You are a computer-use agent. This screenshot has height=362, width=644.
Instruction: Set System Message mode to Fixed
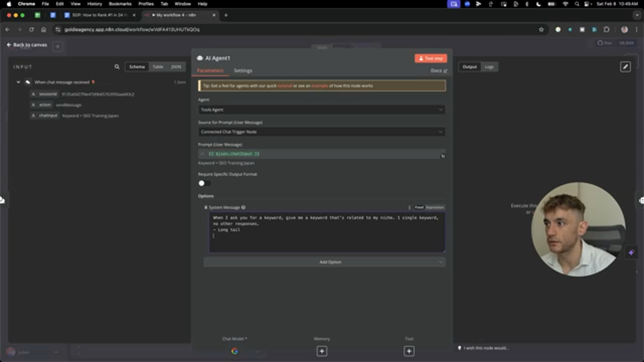tap(419, 207)
